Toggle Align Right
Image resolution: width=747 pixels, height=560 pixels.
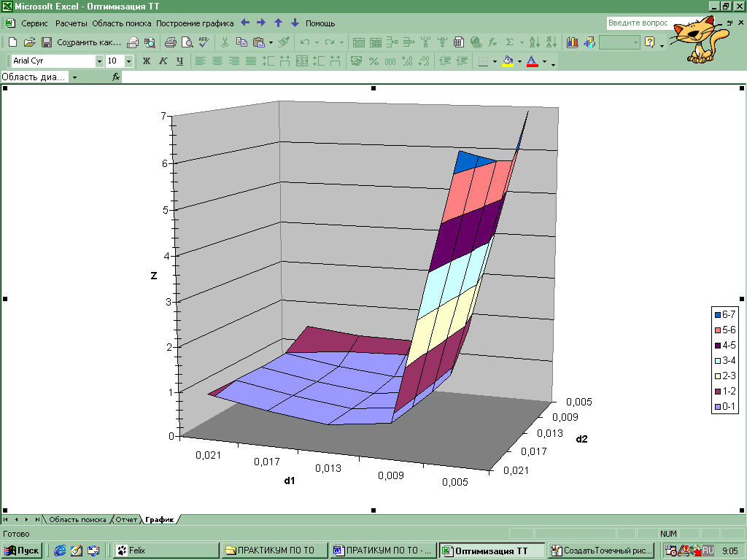(234, 61)
